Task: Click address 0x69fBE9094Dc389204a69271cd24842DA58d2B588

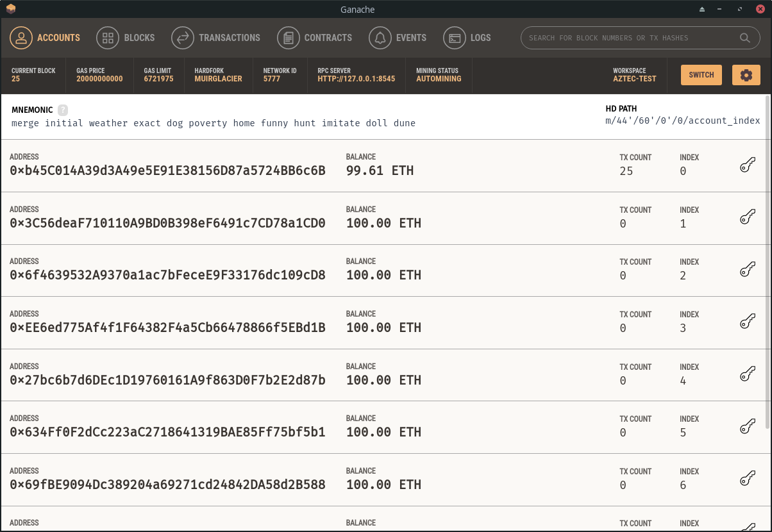Action: click(168, 485)
